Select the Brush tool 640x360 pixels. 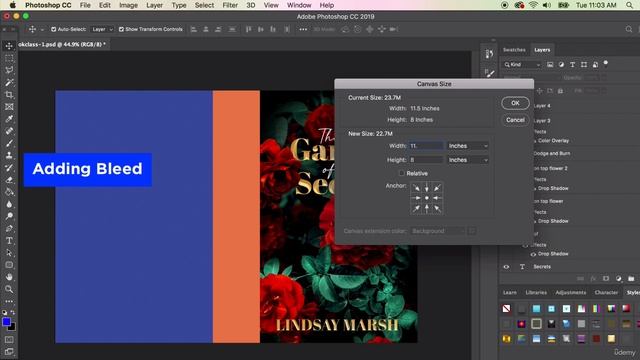(x=9, y=143)
